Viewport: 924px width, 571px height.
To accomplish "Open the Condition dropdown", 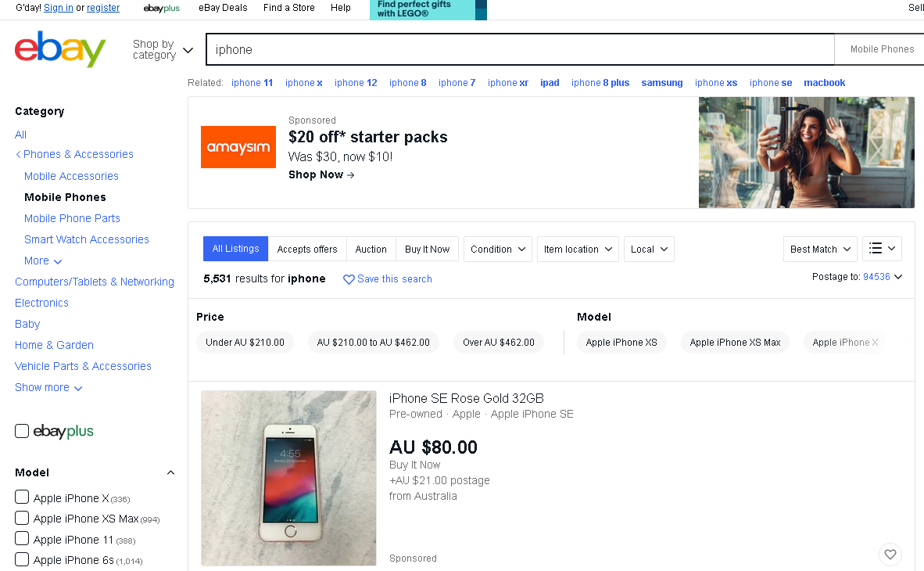I will (x=497, y=249).
